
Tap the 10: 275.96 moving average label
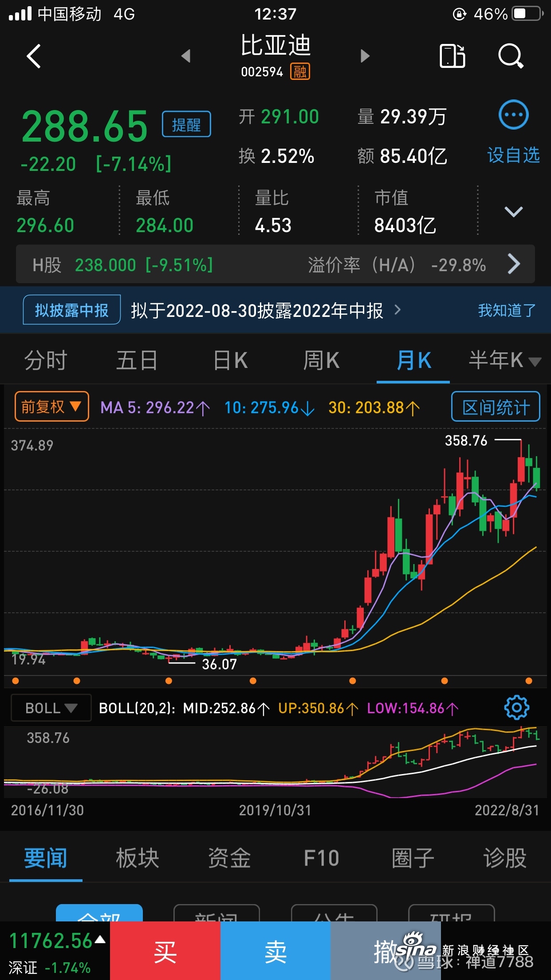click(269, 407)
